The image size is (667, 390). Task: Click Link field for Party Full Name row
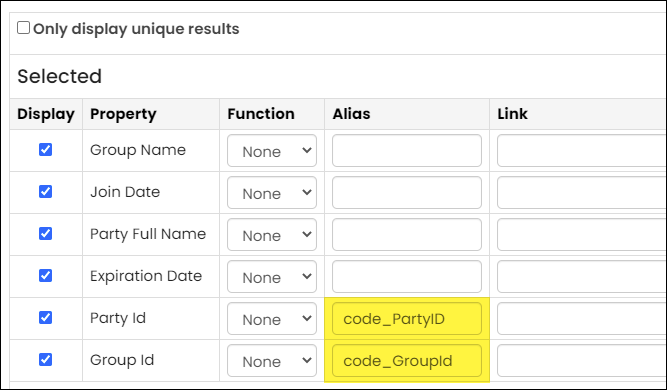581,234
